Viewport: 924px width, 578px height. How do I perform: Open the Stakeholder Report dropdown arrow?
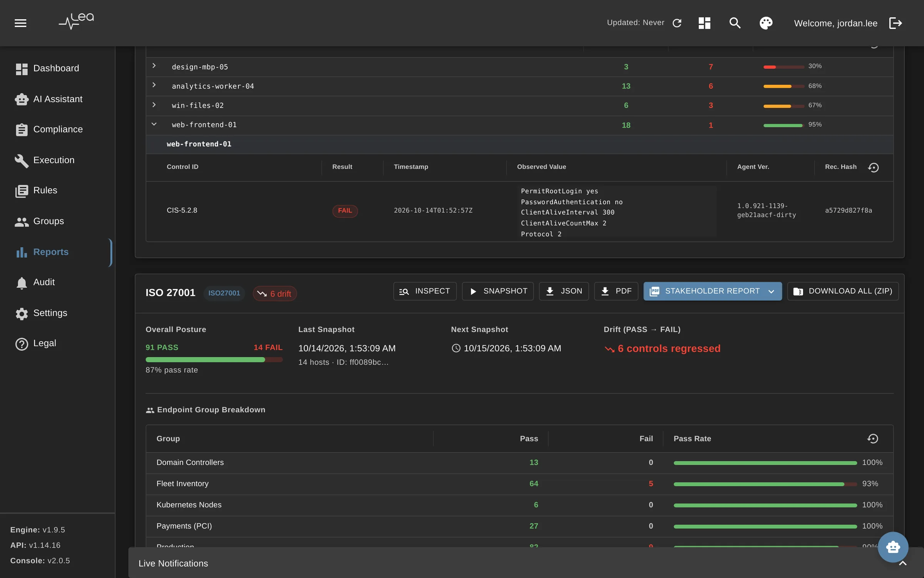coord(771,291)
